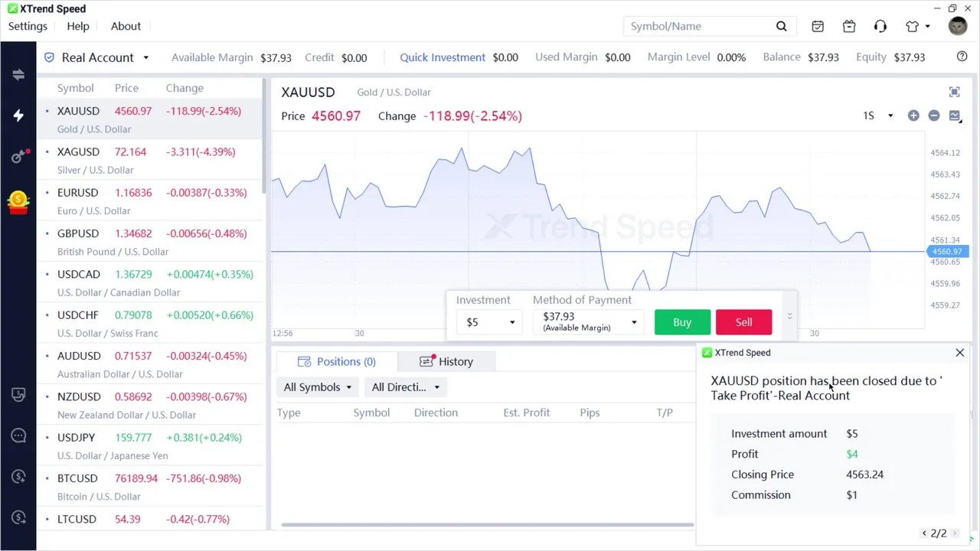Open the gift box rewards icon
This screenshot has width=980, height=551.
point(849,26)
